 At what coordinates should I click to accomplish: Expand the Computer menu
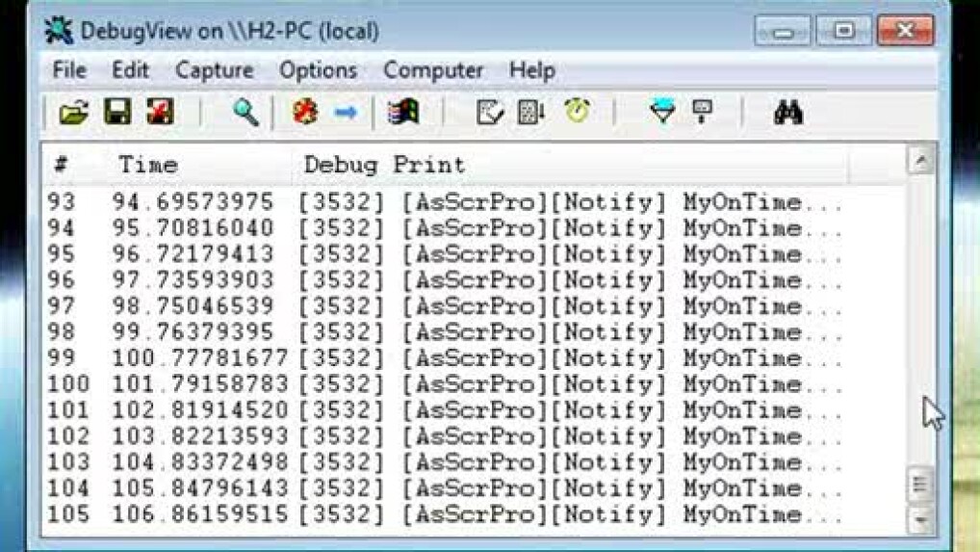click(433, 70)
